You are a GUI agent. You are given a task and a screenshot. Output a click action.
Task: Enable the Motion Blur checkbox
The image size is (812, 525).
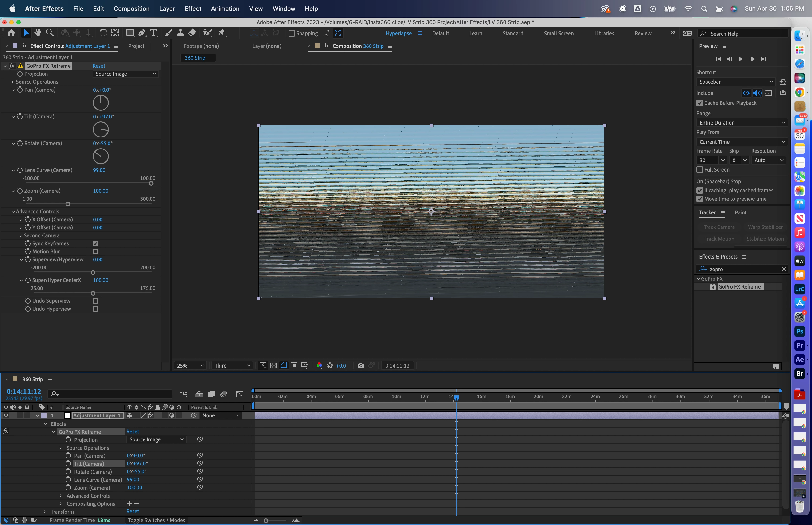pos(95,252)
